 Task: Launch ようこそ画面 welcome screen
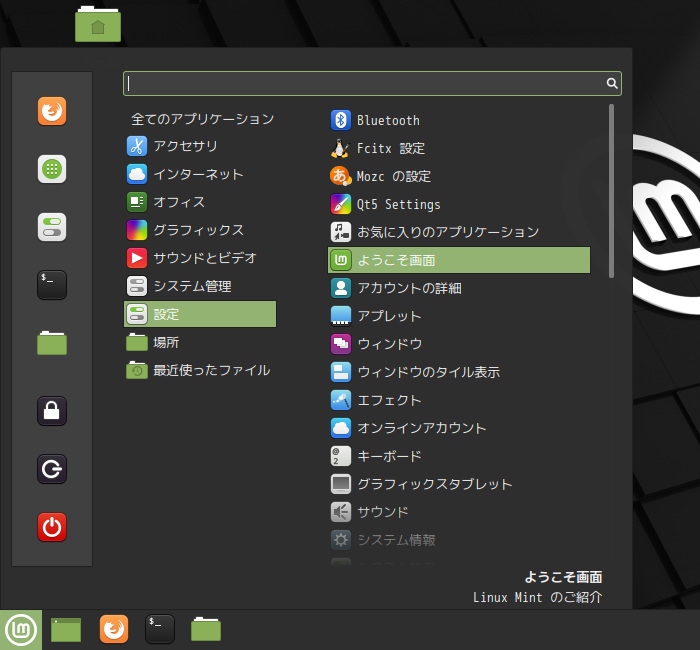tap(459, 260)
